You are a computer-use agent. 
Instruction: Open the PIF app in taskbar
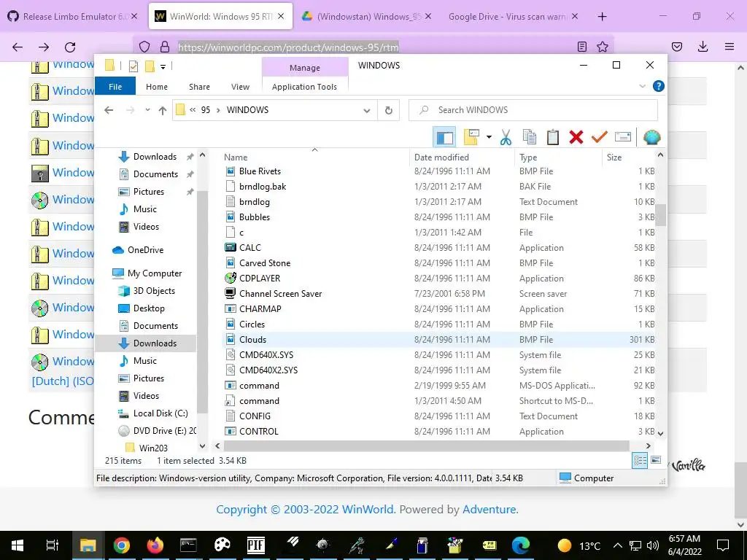(x=256, y=545)
